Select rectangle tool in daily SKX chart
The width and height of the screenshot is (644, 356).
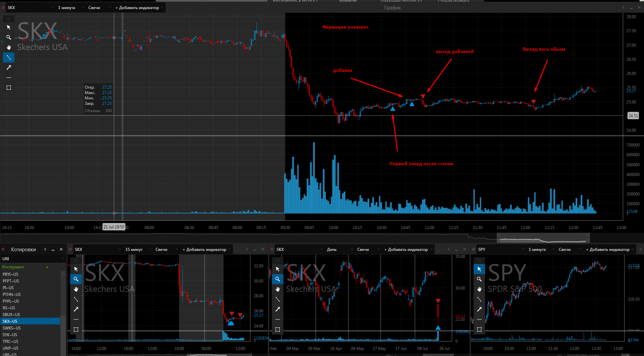coord(278,329)
